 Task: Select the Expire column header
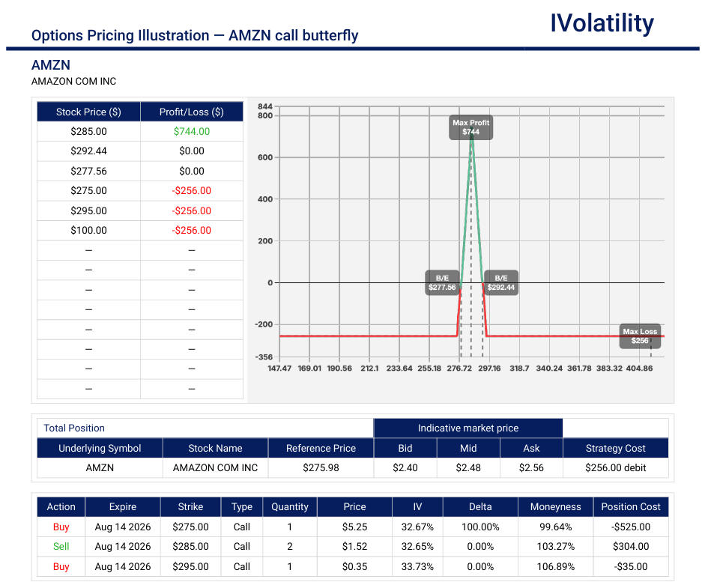[122, 507]
